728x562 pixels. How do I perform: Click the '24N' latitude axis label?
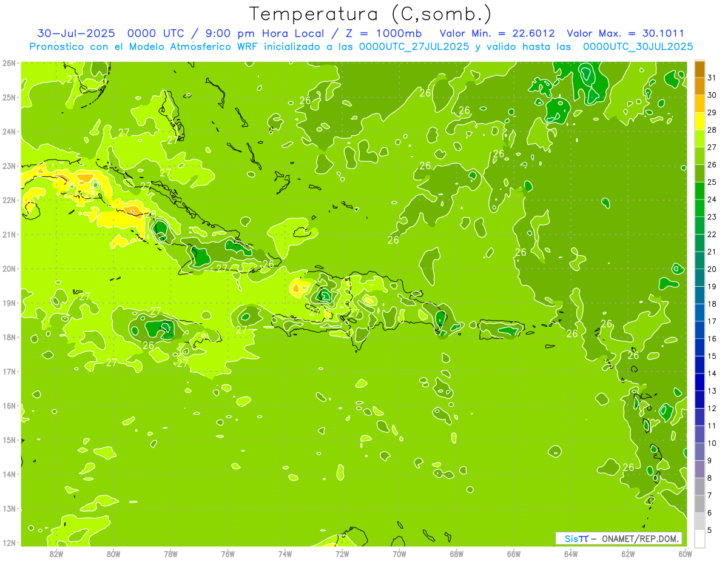10,132
